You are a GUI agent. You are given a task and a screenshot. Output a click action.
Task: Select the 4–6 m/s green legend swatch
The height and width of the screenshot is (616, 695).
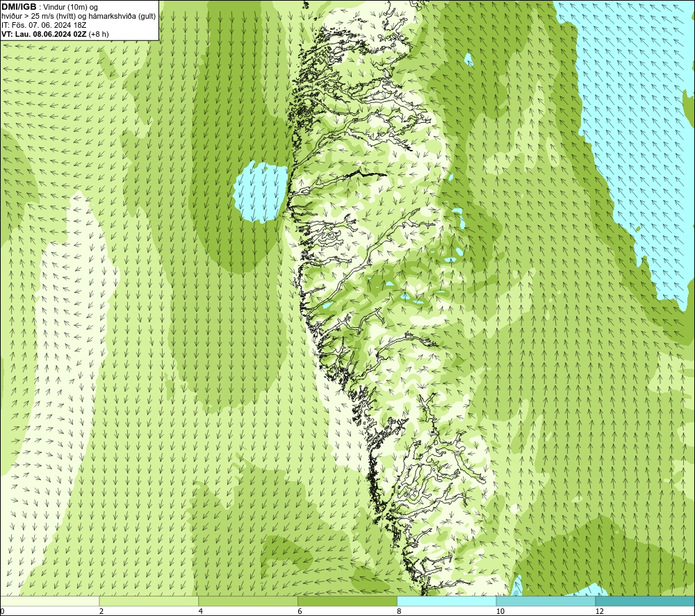click(x=248, y=601)
